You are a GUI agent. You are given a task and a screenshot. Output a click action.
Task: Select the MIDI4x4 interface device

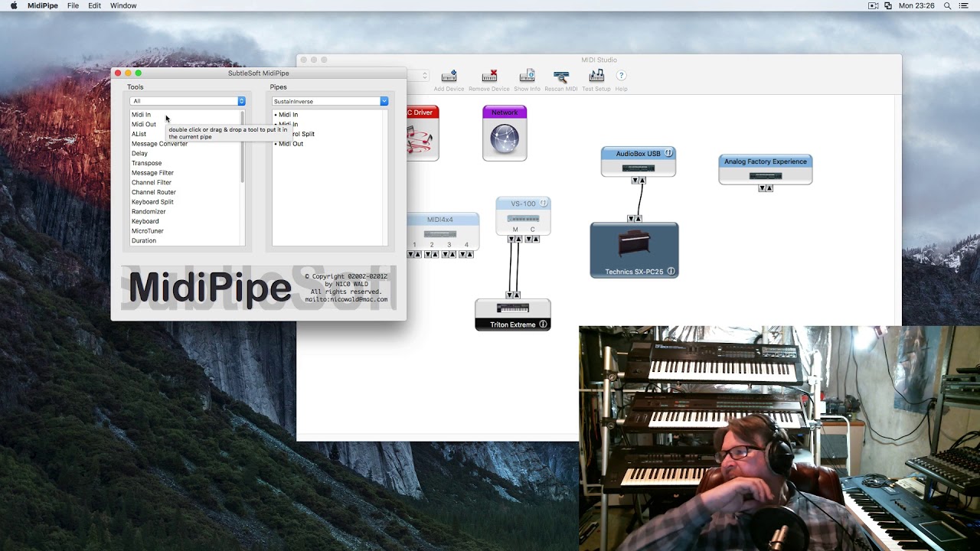443,232
